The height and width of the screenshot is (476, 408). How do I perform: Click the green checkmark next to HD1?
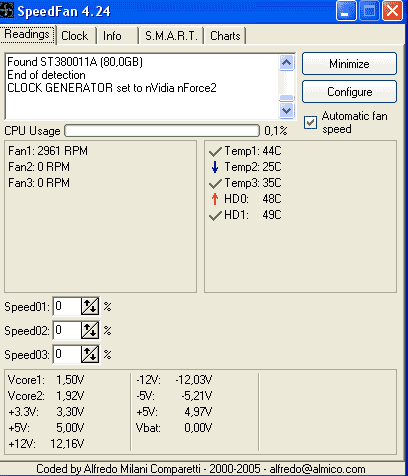[x=215, y=215]
